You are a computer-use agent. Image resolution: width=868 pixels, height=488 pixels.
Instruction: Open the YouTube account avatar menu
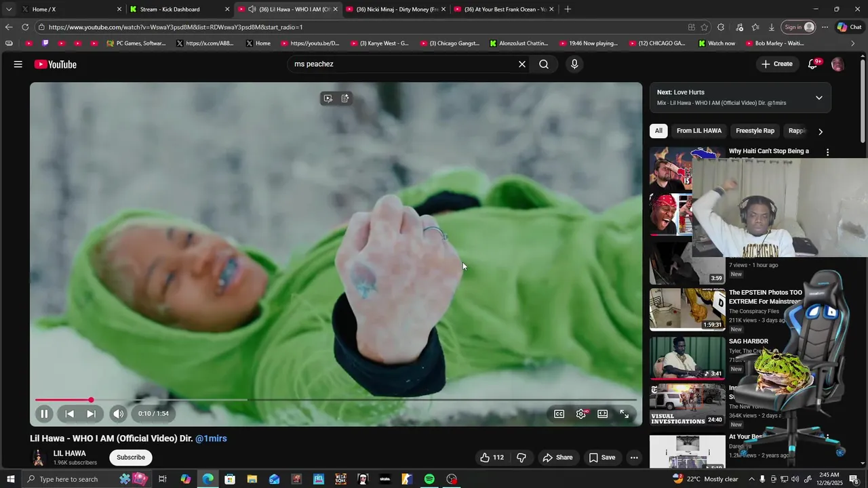(x=837, y=64)
